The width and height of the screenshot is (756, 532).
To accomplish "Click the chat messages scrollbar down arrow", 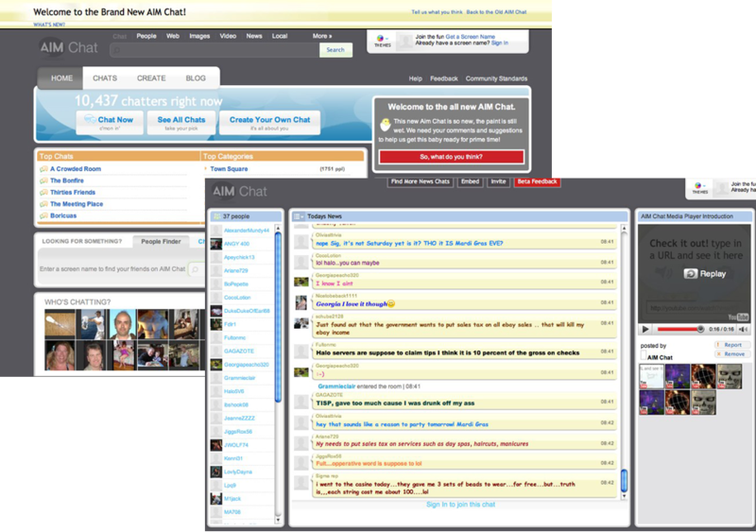I will pos(624,496).
